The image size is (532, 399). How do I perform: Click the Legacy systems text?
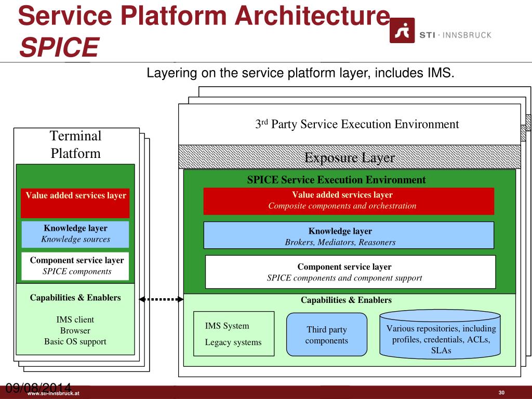point(233,342)
